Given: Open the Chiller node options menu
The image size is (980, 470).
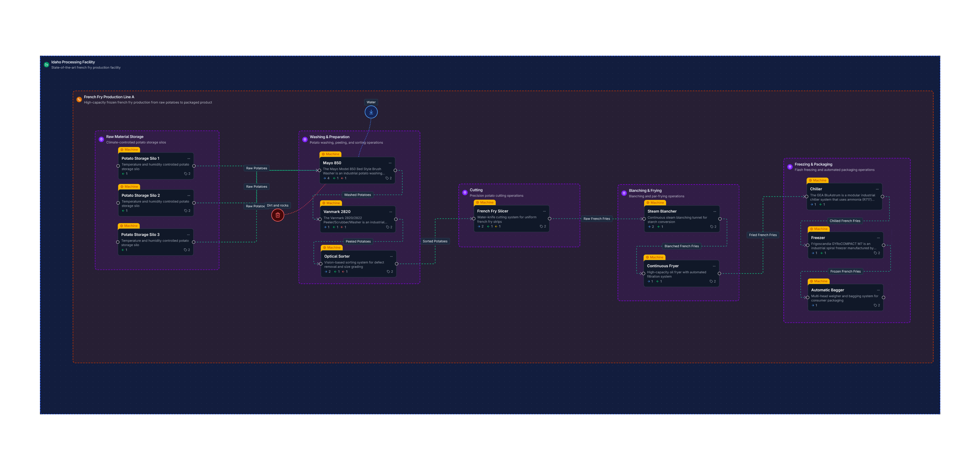Looking at the screenshot, I should pos(877,189).
